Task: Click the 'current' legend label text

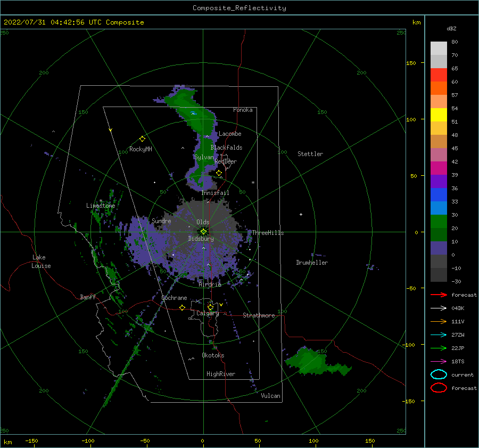Action: click(x=462, y=375)
